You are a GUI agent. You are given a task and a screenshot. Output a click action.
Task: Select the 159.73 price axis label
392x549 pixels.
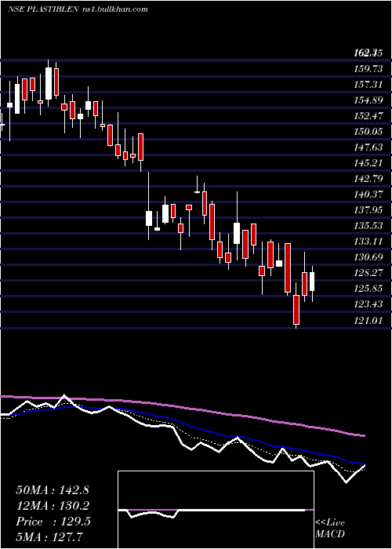tap(368, 69)
